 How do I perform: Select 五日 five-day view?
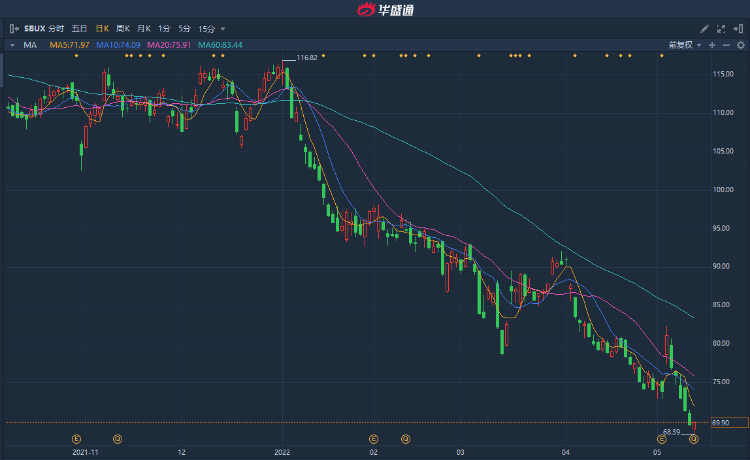click(x=79, y=29)
